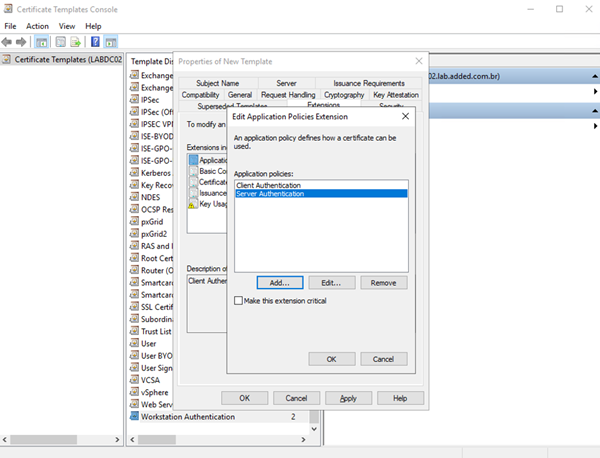Image resolution: width=600 pixels, height=458 pixels.
Task: Toggle the show/hide console tree toolbar icon
Action: click(x=43, y=42)
